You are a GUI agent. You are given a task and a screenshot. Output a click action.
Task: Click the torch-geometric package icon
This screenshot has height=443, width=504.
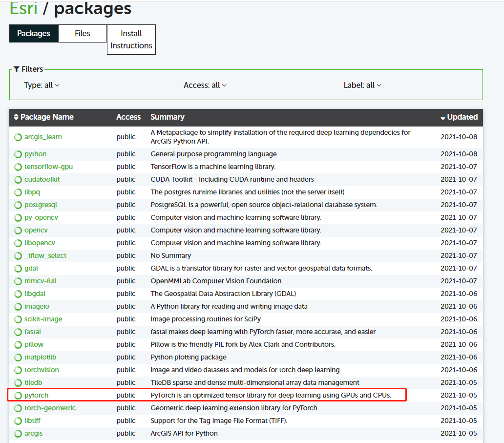(x=18, y=408)
